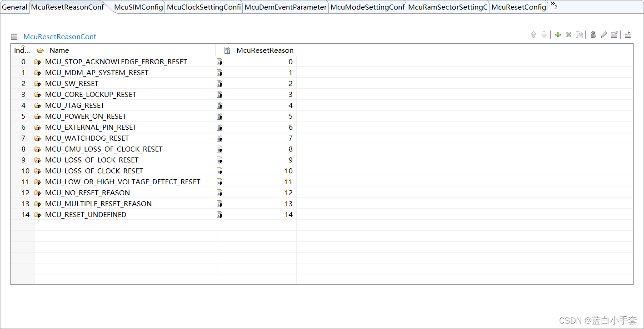Screen dimensions: 644x329
Task: Click the table icon beside McuResetReasonConf title
Action: tap(14, 37)
